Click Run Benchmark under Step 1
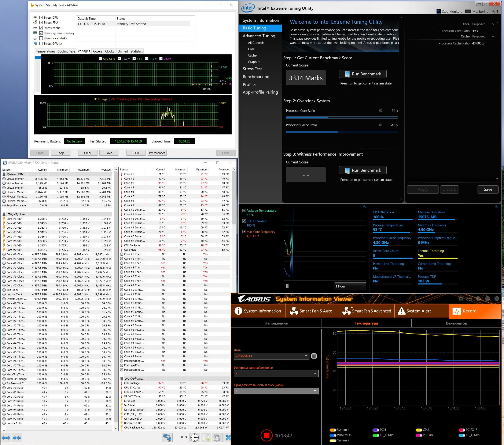The image size is (504, 445). (x=363, y=74)
